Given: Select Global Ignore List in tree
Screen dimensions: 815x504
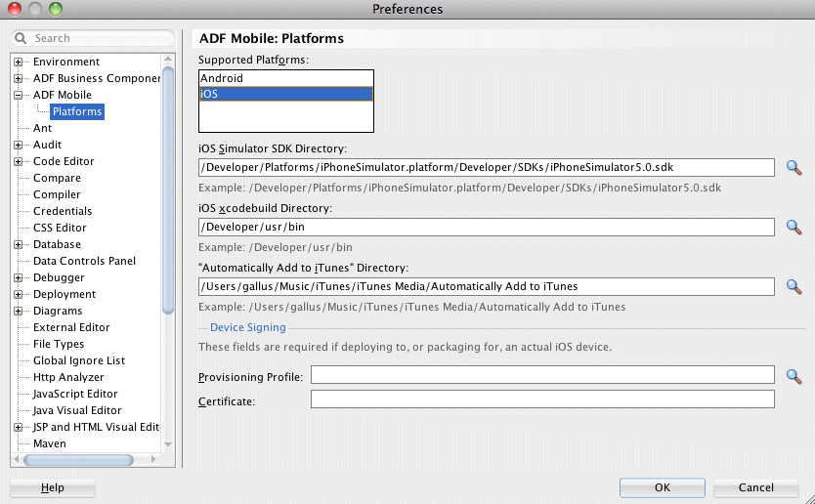Looking at the screenshot, I should (x=79, y=360).
